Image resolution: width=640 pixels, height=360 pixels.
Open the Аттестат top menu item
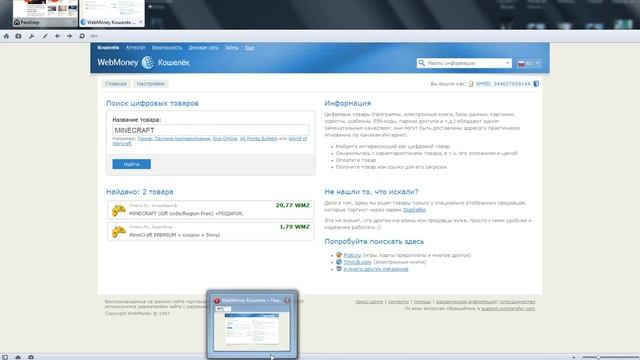coord(136,47)
